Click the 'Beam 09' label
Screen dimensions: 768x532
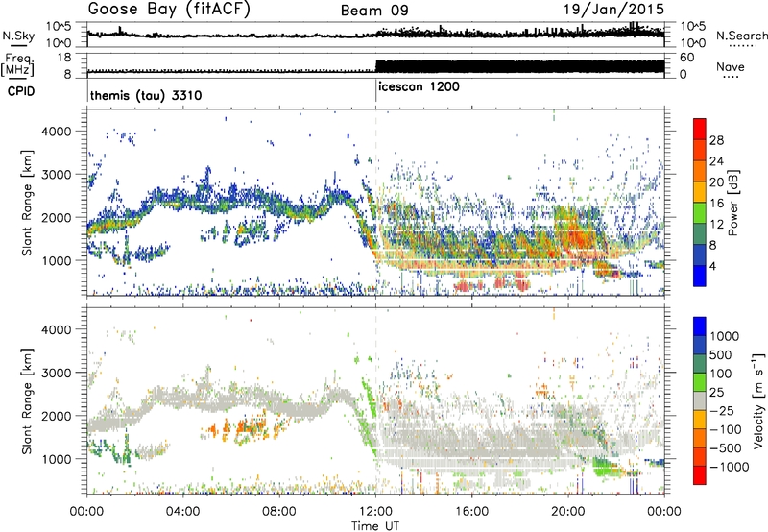tap(374, 11)
